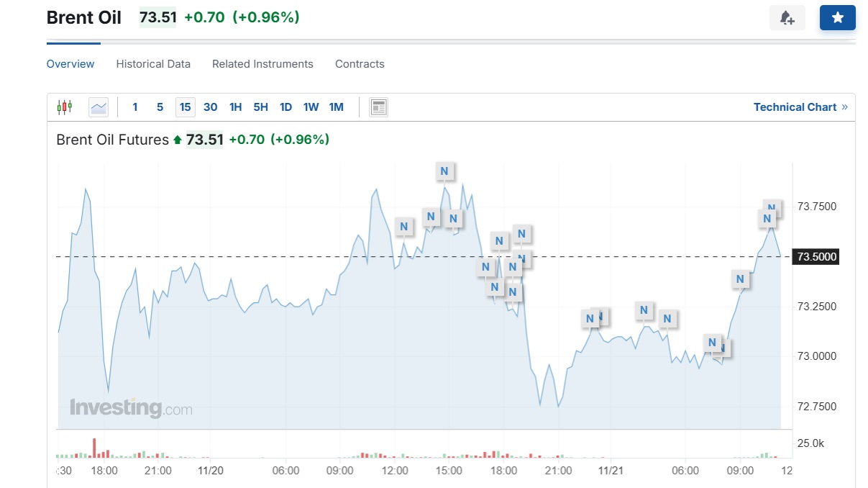Select the 5H interval
This screenshot has width=868, height=488.
(x=260, y=107)
